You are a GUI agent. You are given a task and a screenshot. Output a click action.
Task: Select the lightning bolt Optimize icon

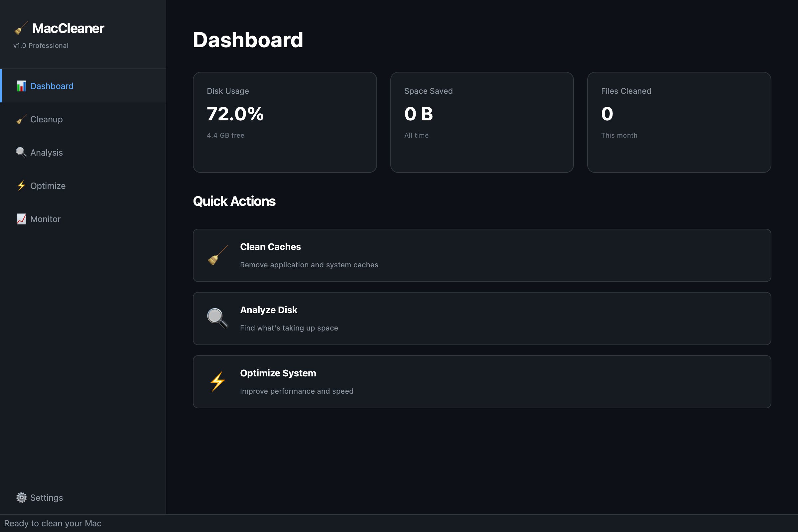[21, 186]
